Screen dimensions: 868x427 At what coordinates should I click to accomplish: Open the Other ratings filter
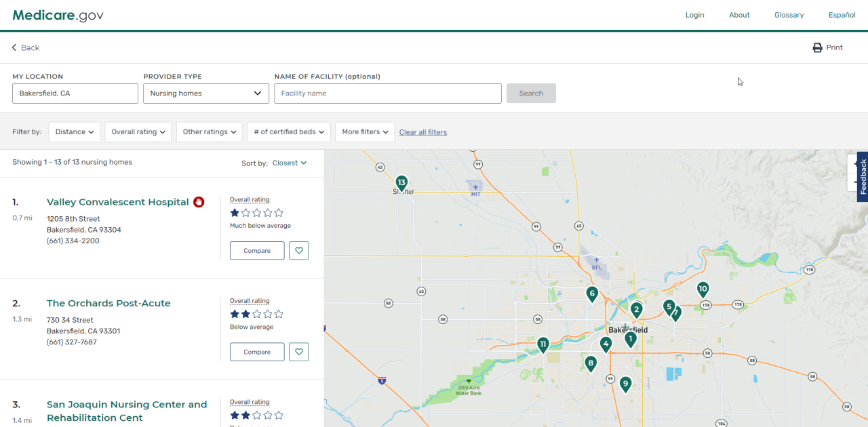pos(209,132)
